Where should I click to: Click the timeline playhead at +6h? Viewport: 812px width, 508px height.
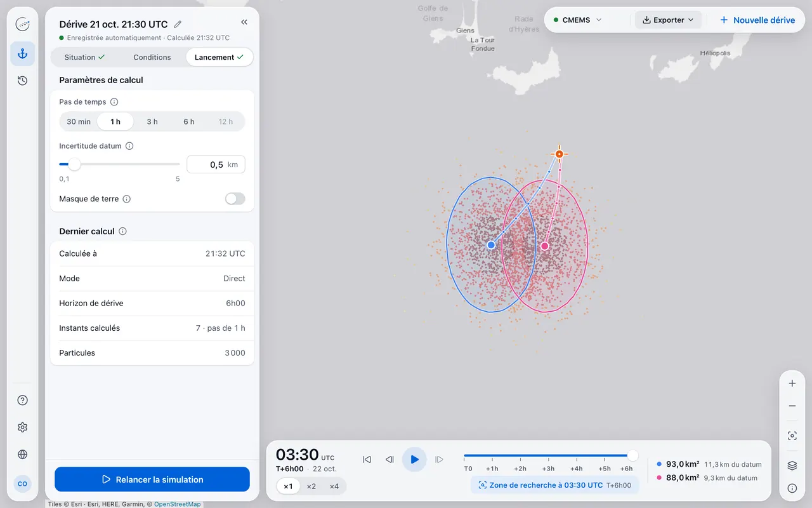632,455
